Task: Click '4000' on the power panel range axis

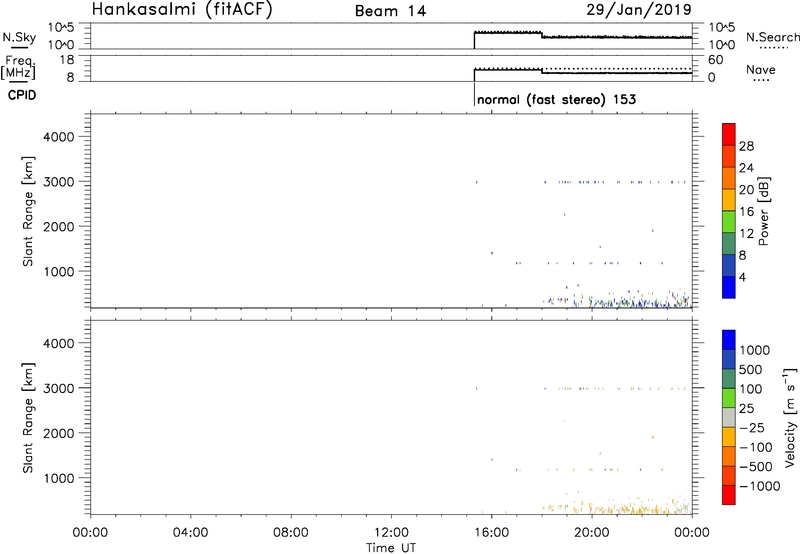Action: point(59,137)
